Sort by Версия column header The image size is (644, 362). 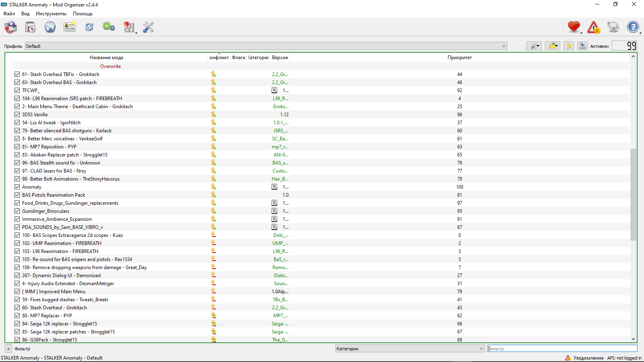280,58
